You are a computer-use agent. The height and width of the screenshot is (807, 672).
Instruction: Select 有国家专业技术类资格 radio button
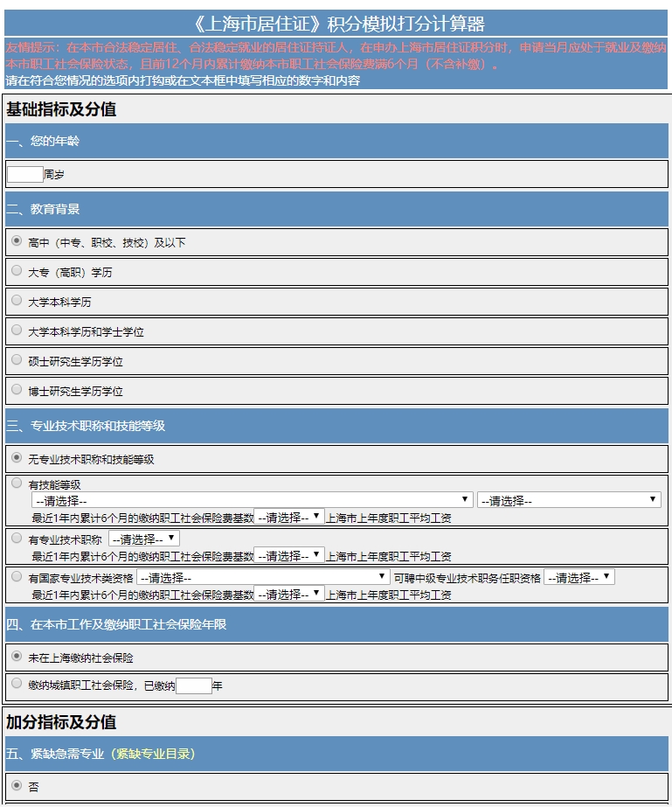pos(17,576)
